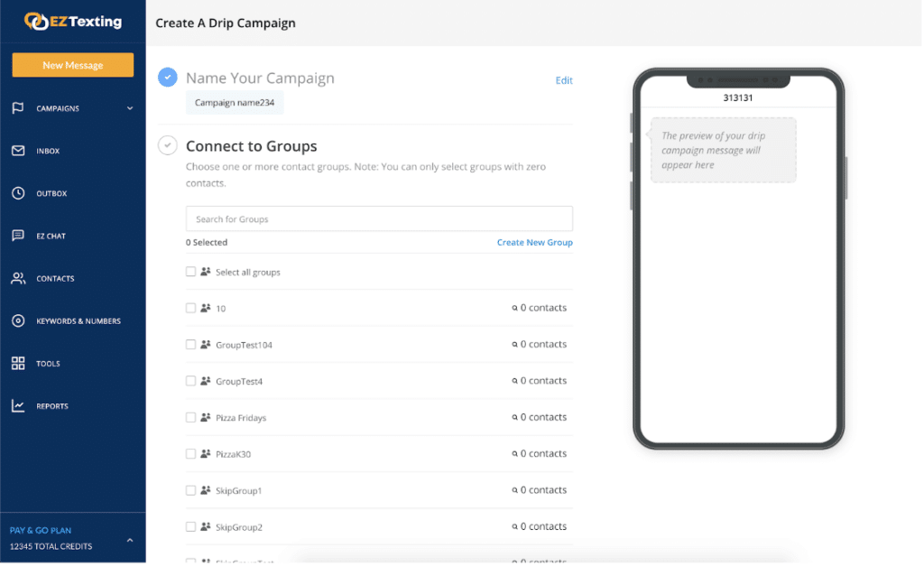
Task: Click the Search for Groups field
Action: click(x=379, y=219)
